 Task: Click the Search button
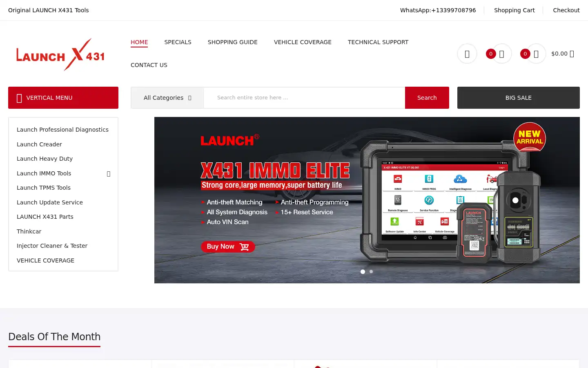click(x=427, y=98)
